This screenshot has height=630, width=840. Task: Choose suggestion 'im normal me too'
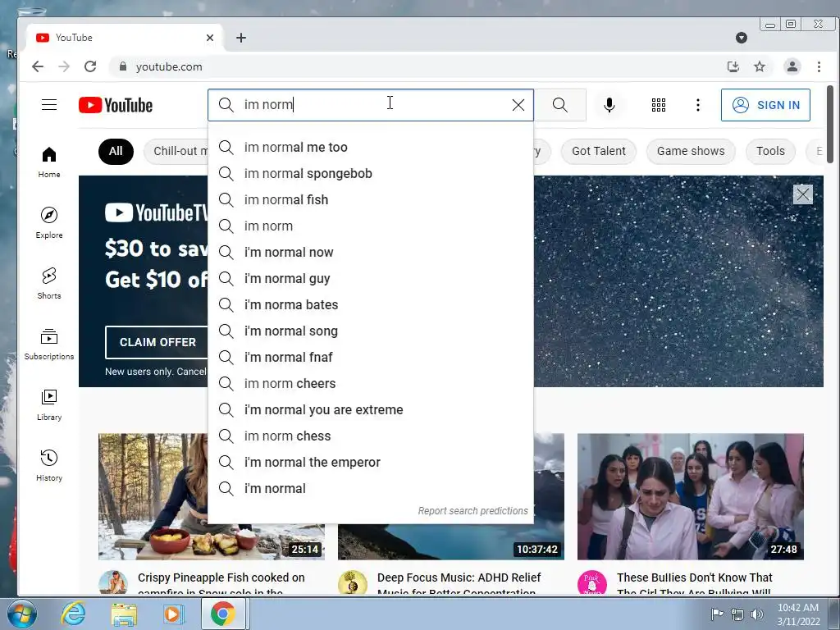tap(371, 148)
